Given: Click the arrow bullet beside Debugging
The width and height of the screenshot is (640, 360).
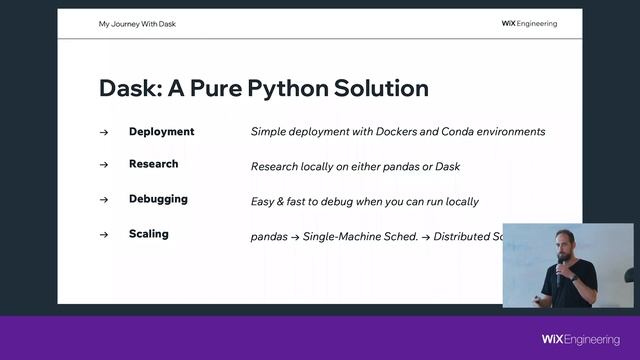Looking at the screenshot, I should click(104, 200).
